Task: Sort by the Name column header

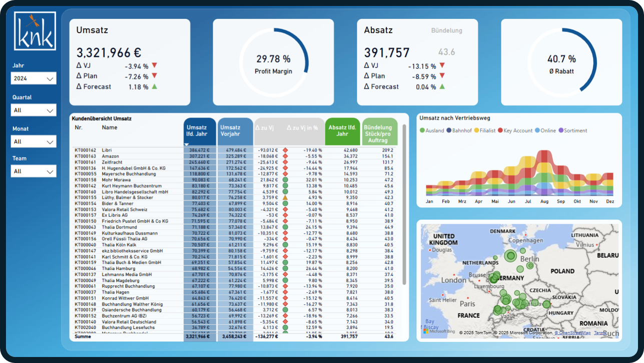Action: coord(110,127)
